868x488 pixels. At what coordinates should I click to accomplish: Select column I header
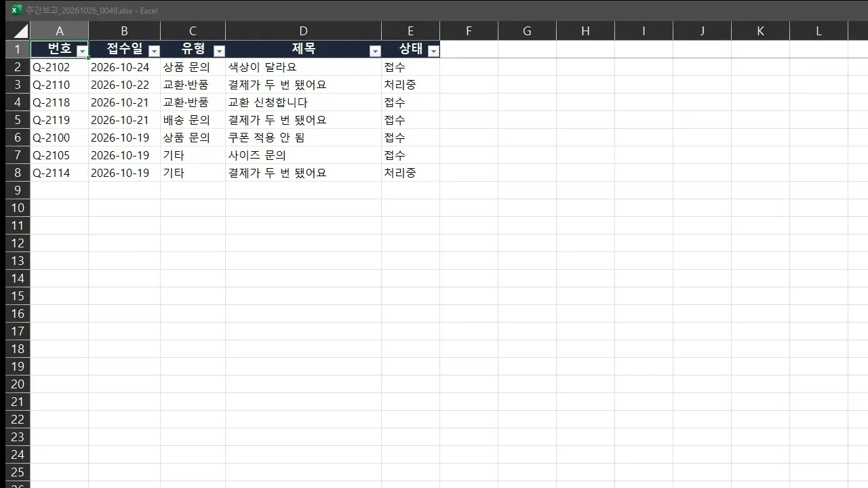coord(644,30)
